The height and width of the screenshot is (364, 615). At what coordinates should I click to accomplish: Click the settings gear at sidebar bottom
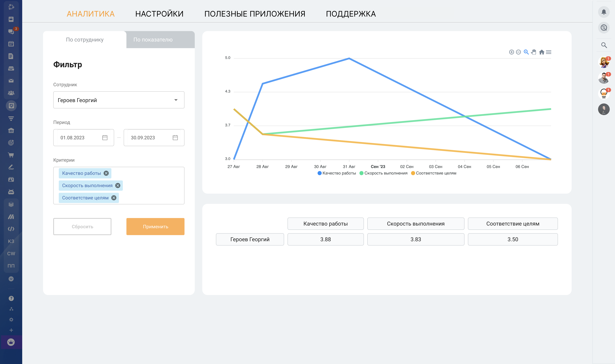(x=11, y=319)
